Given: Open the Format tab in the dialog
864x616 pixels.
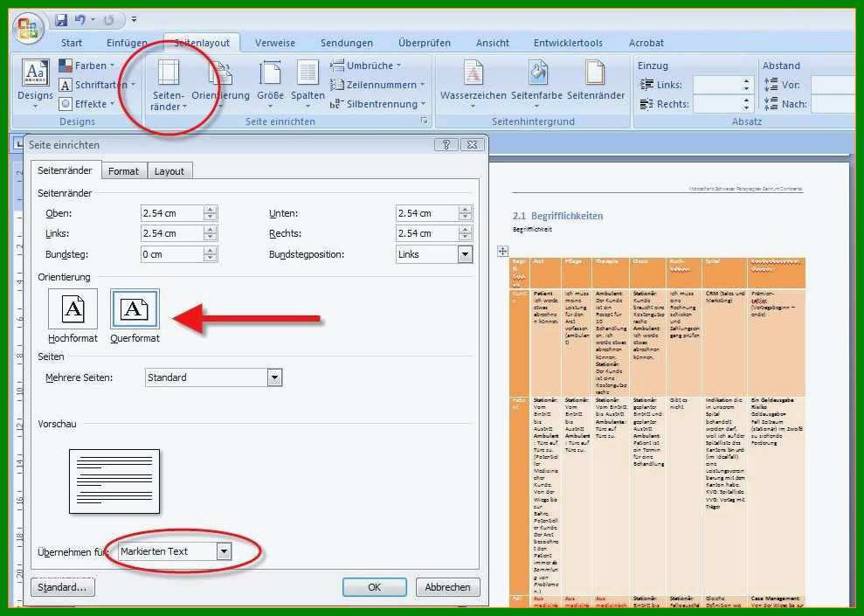Looking at the screenshot, I should 123,171.
